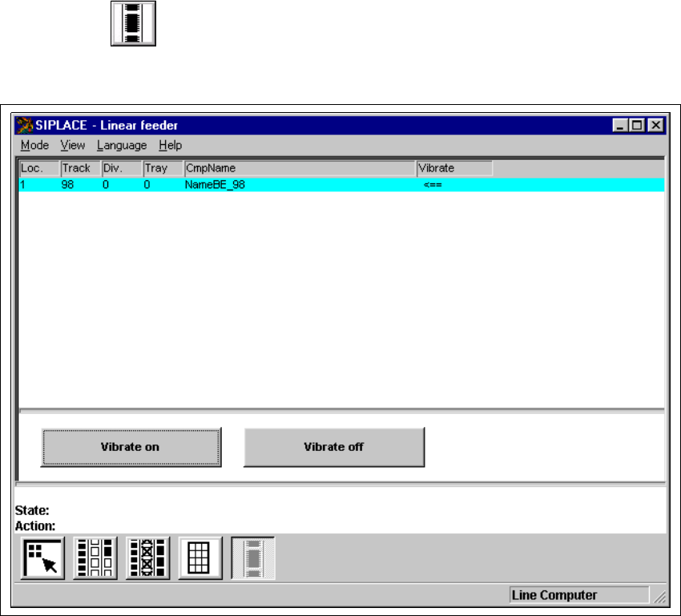Select the linear feeder component icon
Image resolution: width=681 pixels, height=616 pixels.
[x=252, y=558]
